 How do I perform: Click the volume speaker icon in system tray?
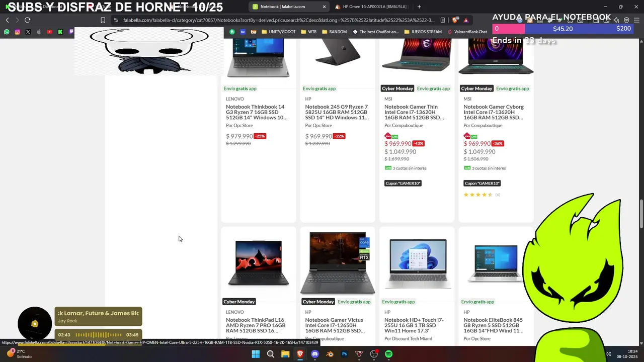click(608, 354)
